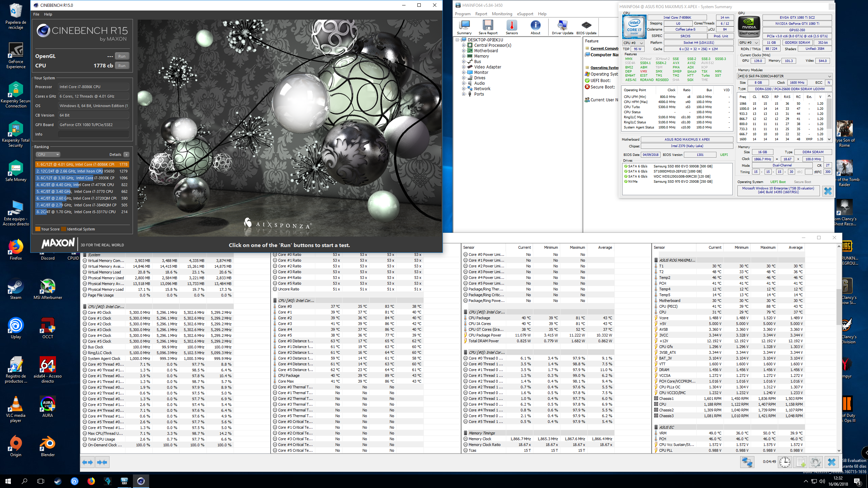Image resolution: width=868 pixels, height=488 pixels.
Task: Click EVGA GTX 1080 Ti SC2 field
Action: tap(797, 17)
